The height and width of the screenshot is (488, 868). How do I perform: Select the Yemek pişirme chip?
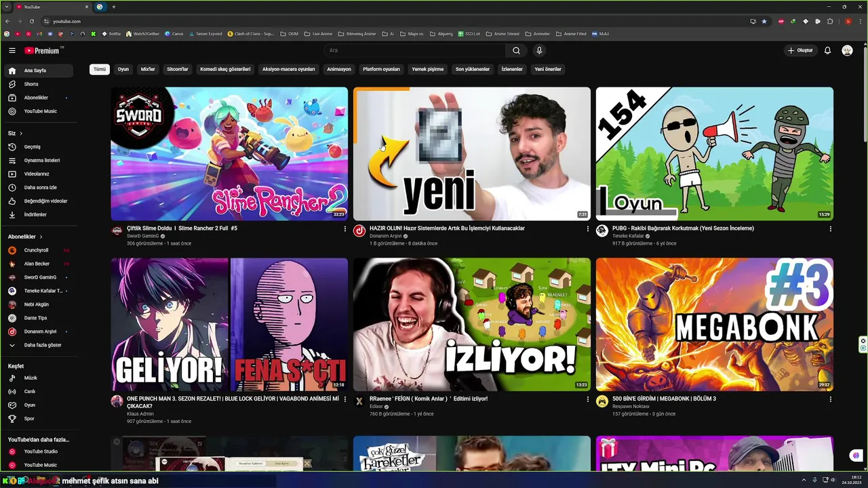(428, 69)
